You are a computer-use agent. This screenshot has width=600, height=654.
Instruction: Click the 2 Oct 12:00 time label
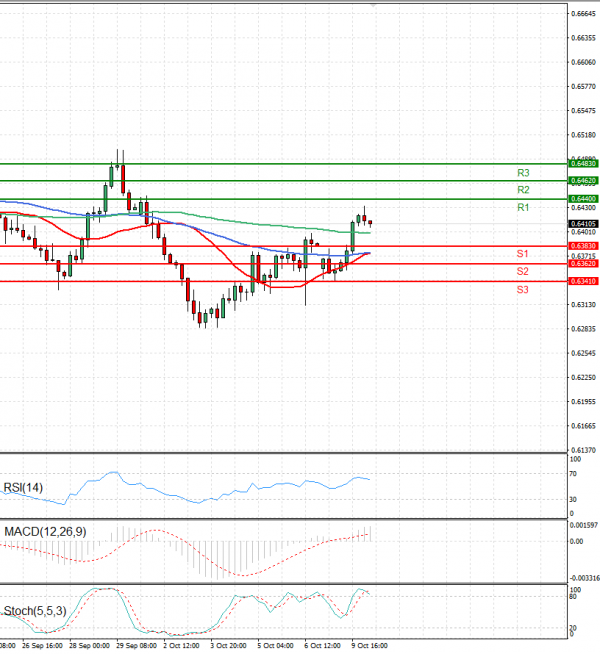[181, 646]
